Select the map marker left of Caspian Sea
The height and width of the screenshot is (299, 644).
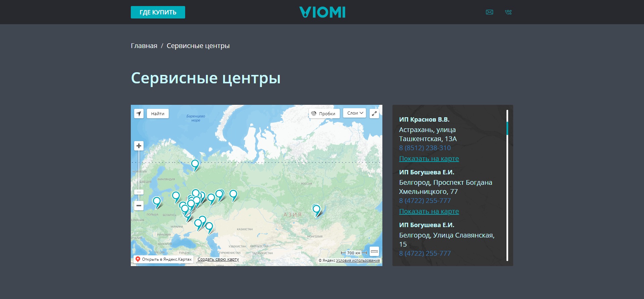coord(209,227)
